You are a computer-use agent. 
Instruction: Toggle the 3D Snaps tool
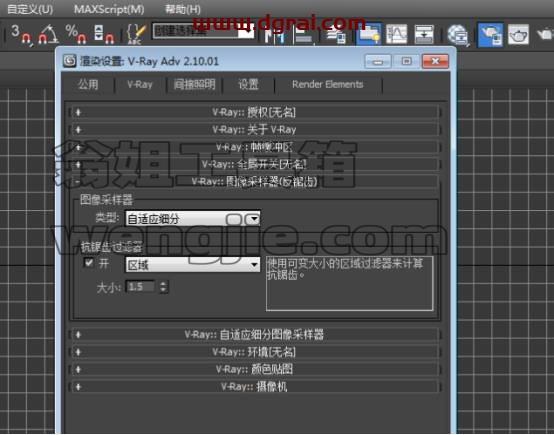[21, 34]
